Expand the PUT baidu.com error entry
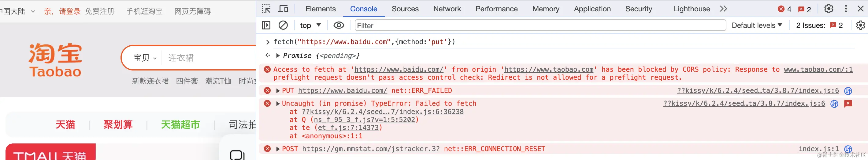Screen dimensions: 868x160 click(278, 91)
